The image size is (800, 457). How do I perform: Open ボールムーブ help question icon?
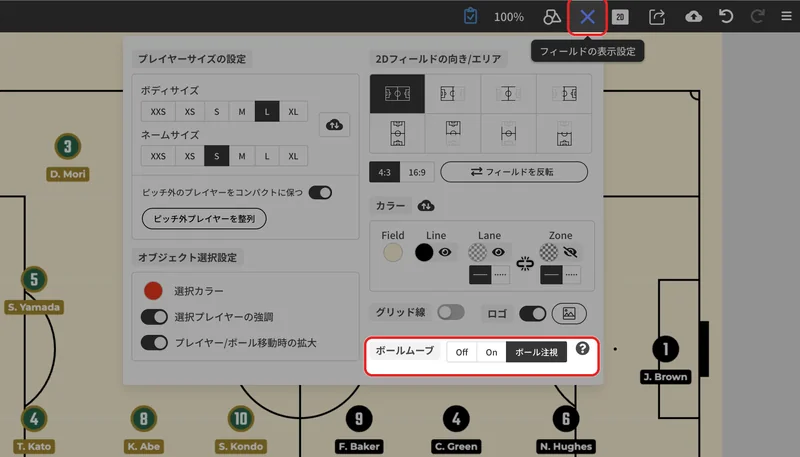click(x=582, y=348)
